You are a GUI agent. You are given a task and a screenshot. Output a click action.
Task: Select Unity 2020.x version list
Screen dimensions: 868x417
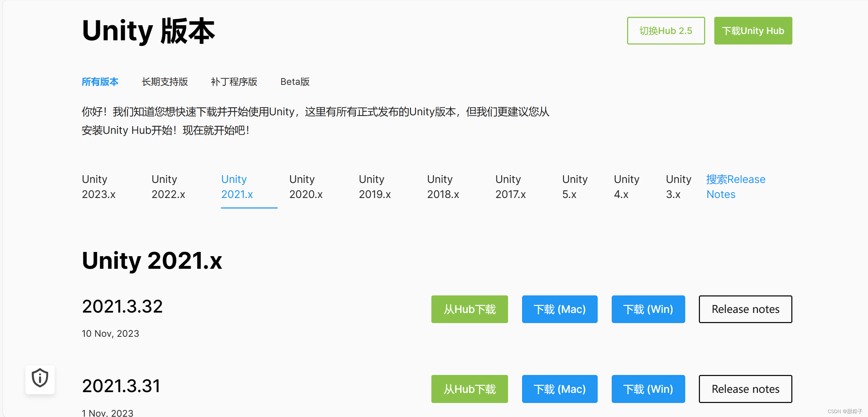[x=306, y=187]
